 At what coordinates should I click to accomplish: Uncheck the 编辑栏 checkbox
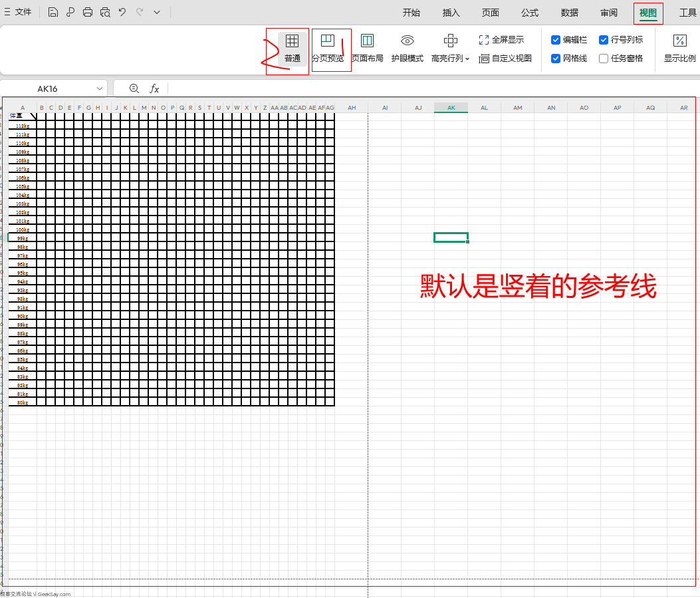tap(556, 40)
